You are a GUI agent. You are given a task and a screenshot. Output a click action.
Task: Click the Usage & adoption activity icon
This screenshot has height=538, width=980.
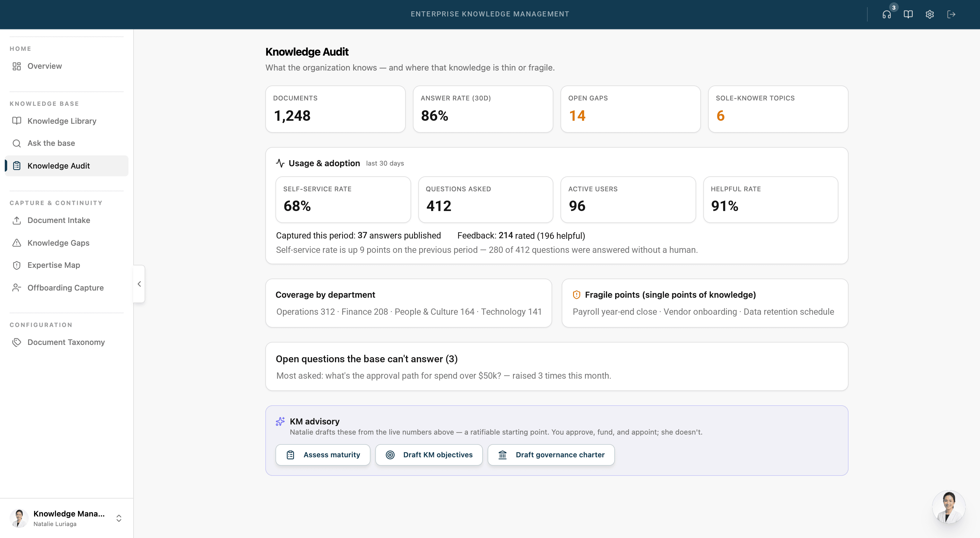[x=280, y=163]
